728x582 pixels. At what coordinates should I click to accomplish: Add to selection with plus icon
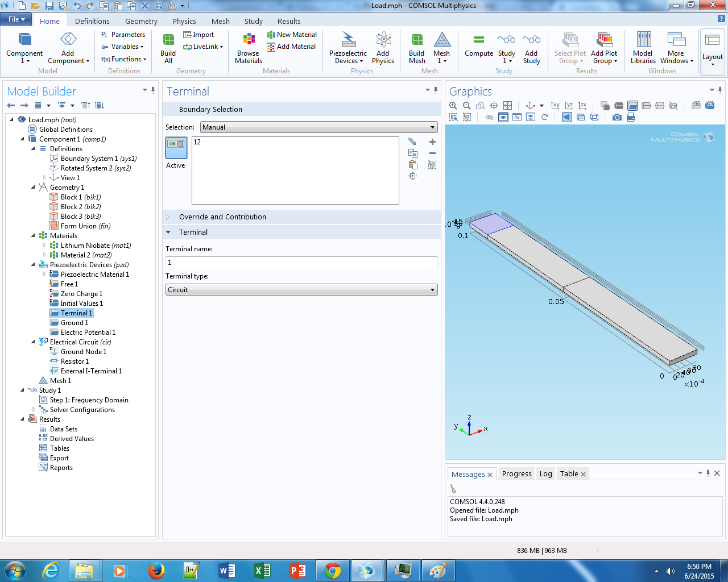(x=432, y=142)
